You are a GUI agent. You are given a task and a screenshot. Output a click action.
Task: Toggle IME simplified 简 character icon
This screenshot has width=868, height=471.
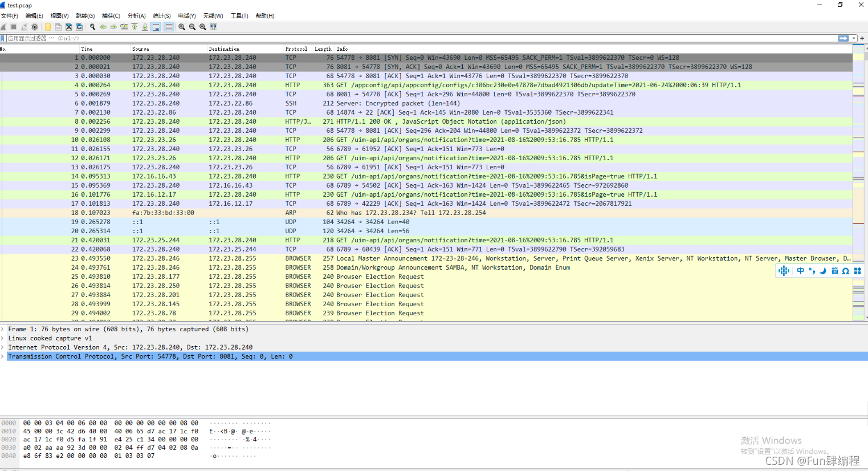[834, 271]
